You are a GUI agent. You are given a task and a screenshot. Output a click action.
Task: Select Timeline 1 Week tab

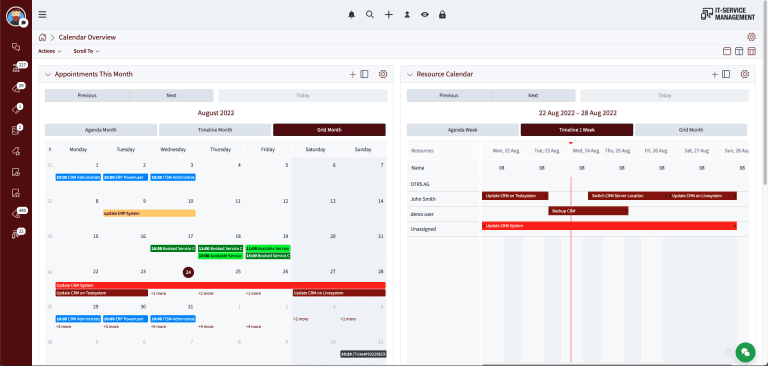[577, 130]
